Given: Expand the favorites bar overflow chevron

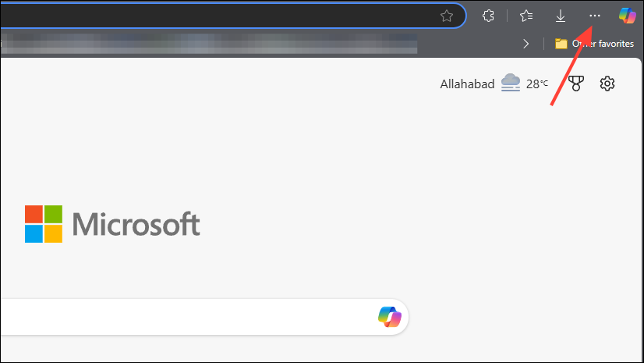Looking at the screenshot, I should tap(526, 44).
